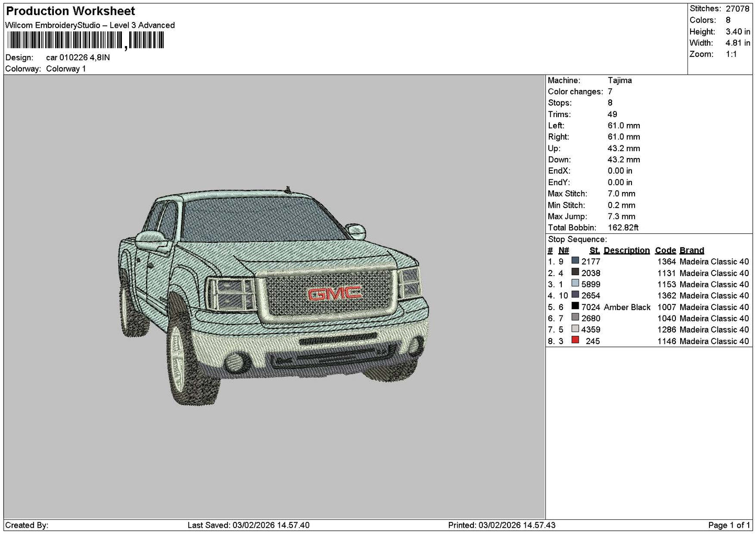Click 'Wilcom EmbroideryStudio – Level 3 Advanced' text
756x534 pixels.
[90, 25]
